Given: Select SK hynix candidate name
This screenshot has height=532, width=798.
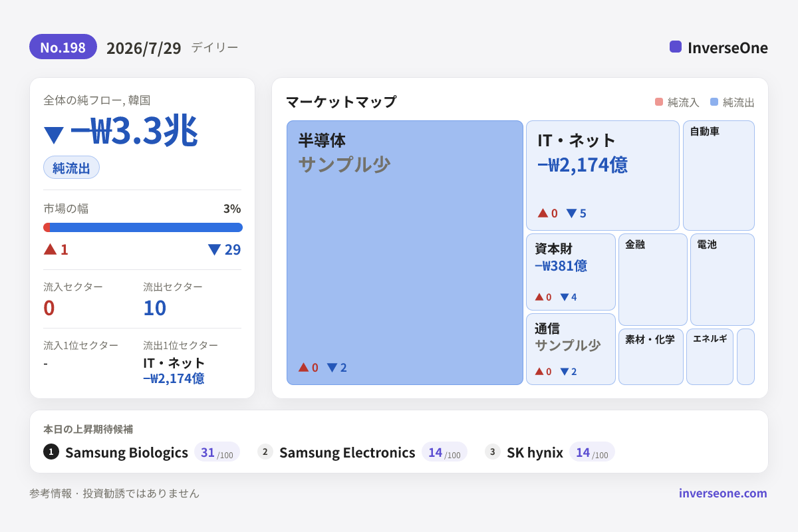Looking at the screenshot, I should [x=535, y=452].
